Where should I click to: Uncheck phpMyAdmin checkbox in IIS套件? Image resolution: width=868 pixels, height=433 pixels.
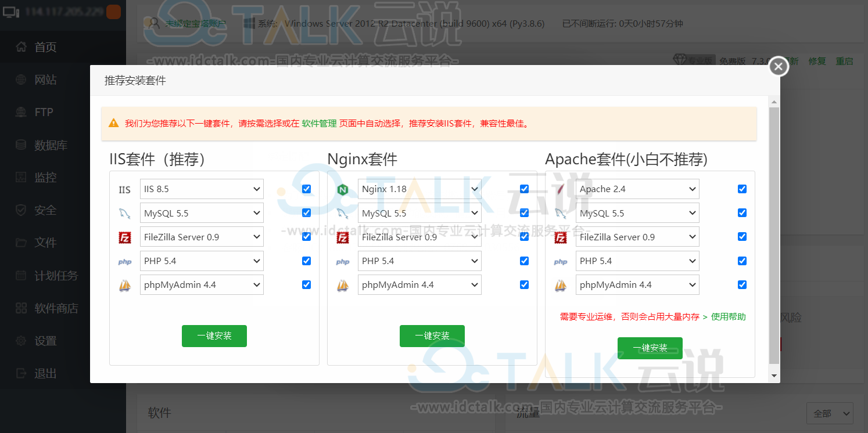point(306,285)
